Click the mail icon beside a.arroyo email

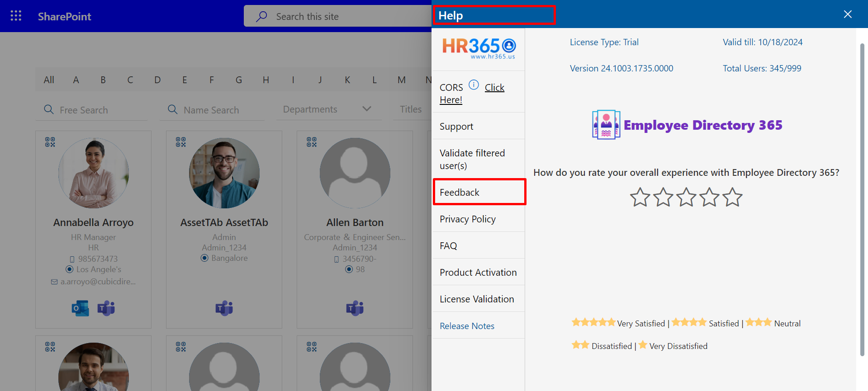click(54, 282)
